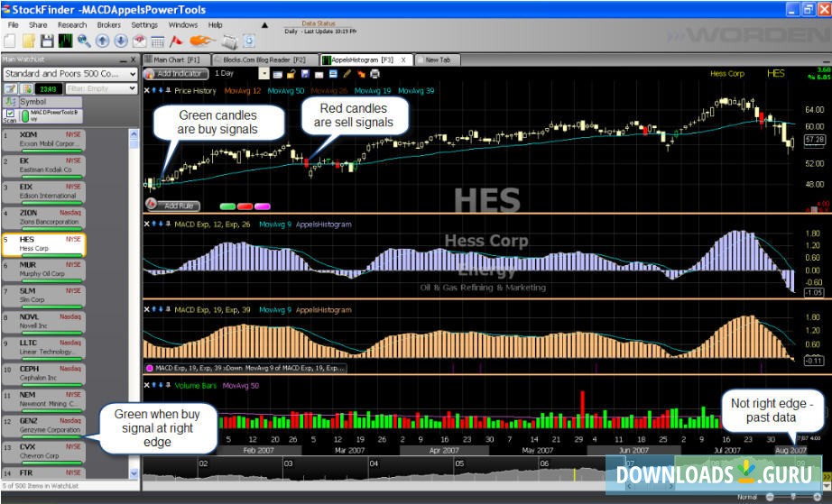Click the red flag icon
The image size is (832, 504).
[x=176, y=41]
